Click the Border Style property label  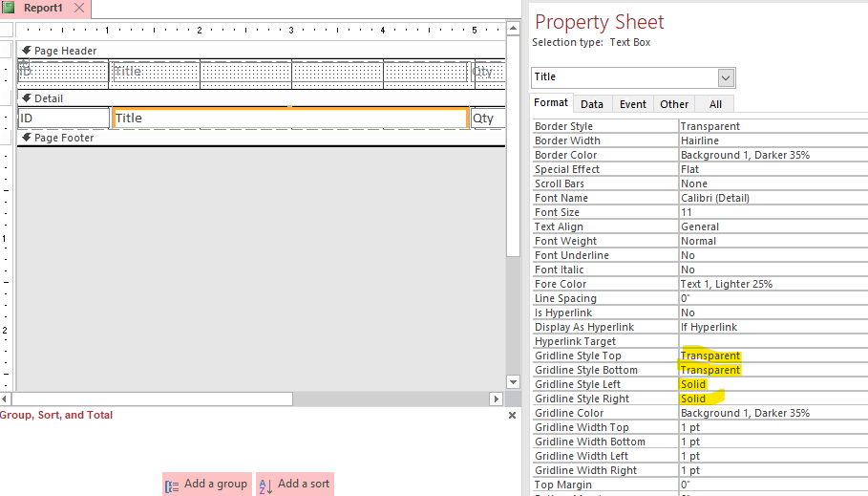tap(563, 126)
